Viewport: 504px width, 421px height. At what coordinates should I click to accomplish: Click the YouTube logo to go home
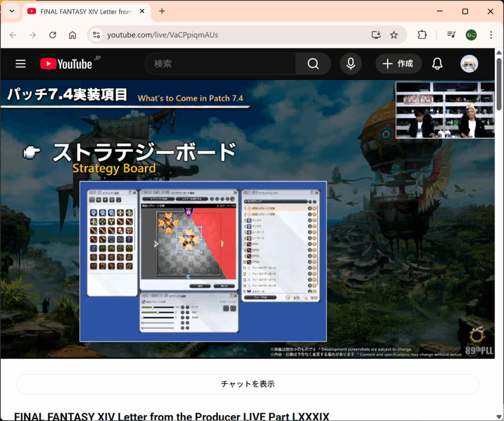click(x=66, y=64)
